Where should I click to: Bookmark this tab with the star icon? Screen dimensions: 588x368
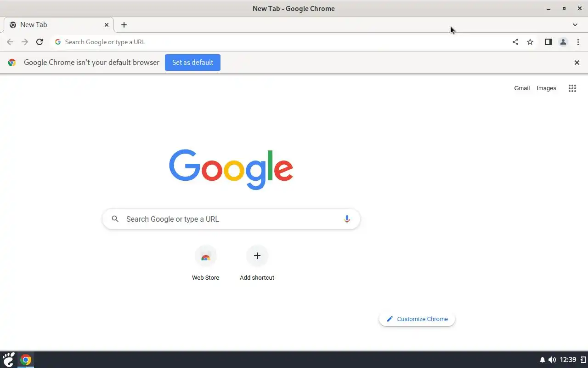(530, 42)
